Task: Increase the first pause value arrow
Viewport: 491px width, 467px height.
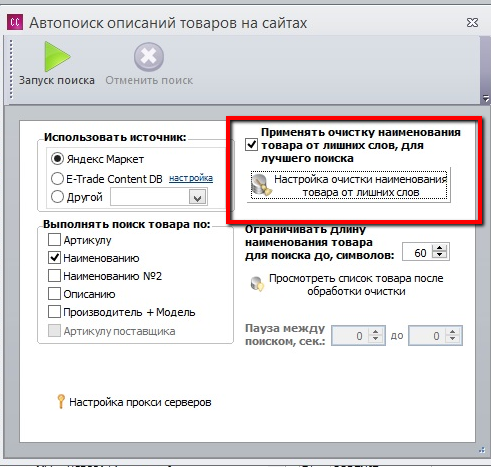Action: (x=376, y=331)
